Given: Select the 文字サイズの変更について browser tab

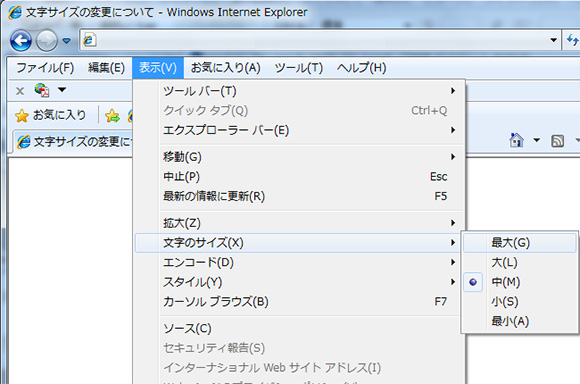Looking at the screenshot, I should 74,142.
